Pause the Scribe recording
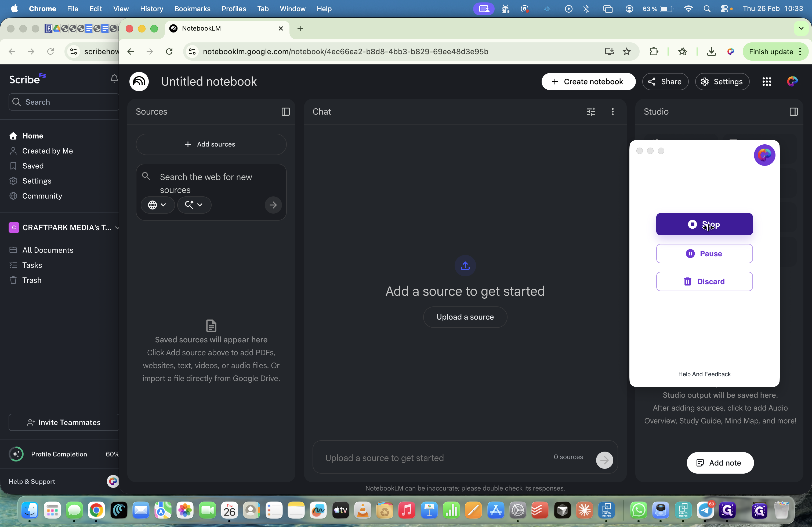Image resolution: width=812 pixels, height=527 pixels. click(704, 254)
